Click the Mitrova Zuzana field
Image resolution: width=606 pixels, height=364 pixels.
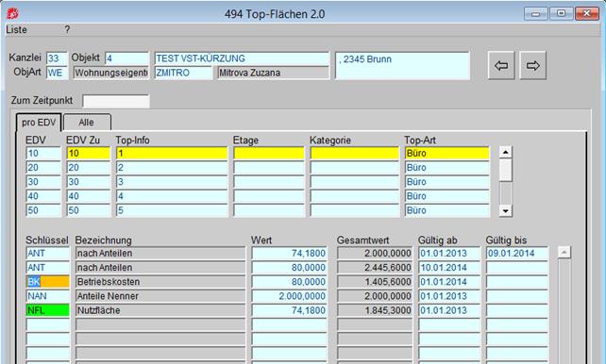(273, 73)
